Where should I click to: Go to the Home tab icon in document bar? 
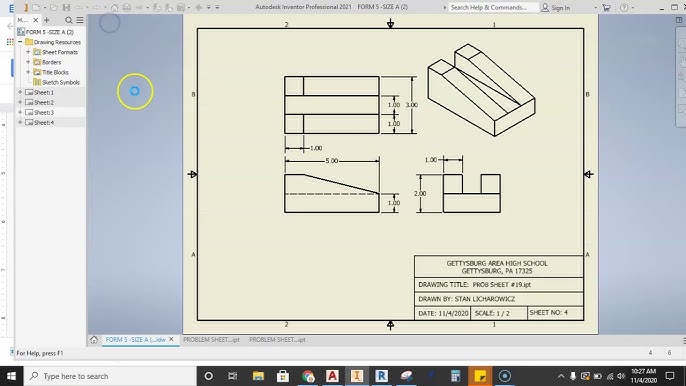[94, 340]
